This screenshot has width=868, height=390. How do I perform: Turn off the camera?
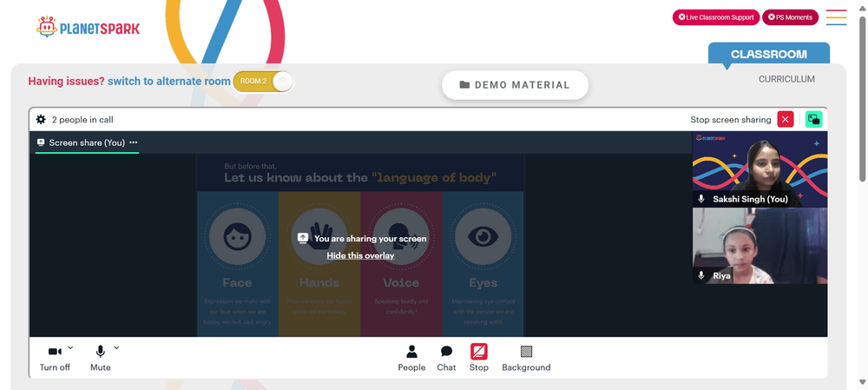[x=55, y=359]
